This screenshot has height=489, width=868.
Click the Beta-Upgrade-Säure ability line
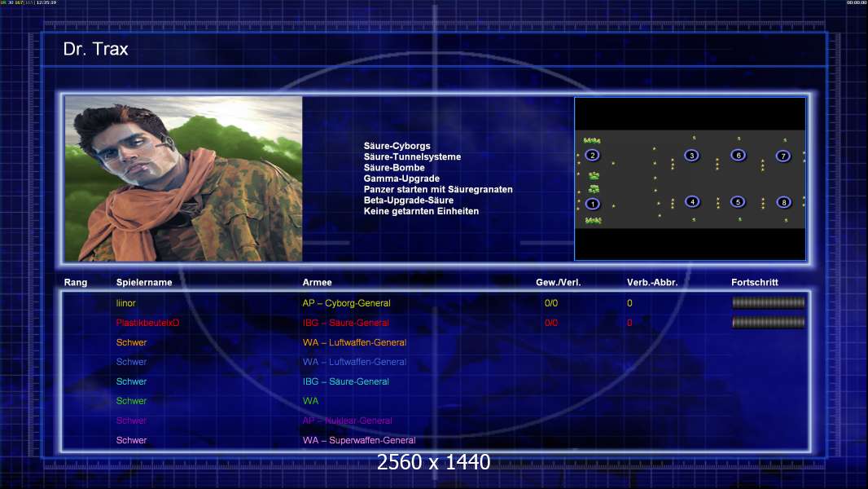click(x=409, y=200)
